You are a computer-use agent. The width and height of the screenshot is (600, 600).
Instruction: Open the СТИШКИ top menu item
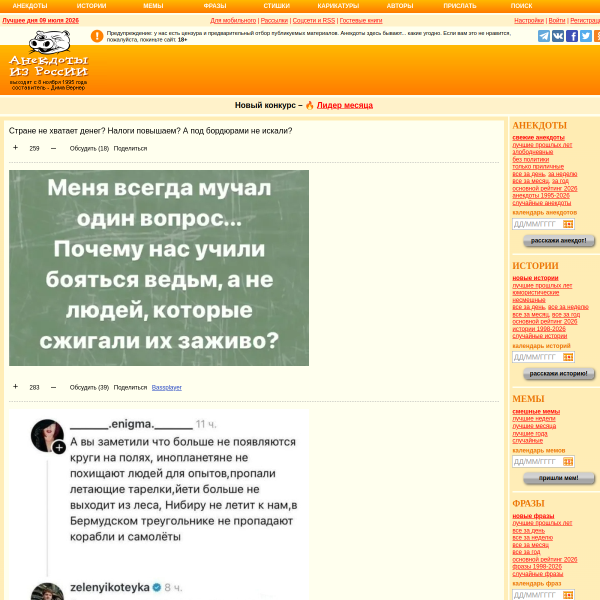point(277,6)
